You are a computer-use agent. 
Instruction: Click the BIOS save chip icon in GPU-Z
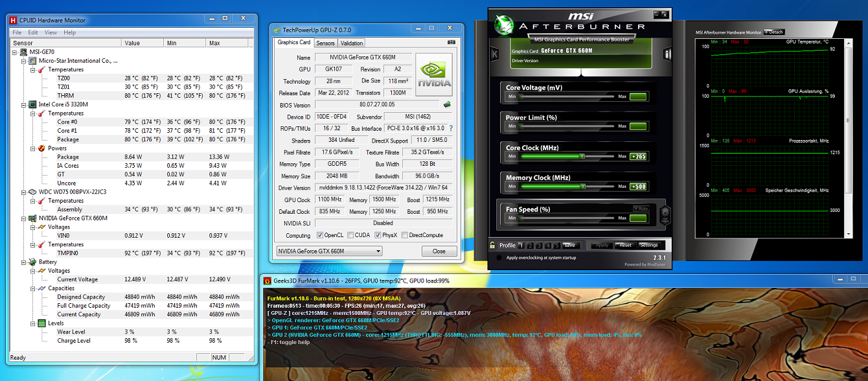point(446,104)
